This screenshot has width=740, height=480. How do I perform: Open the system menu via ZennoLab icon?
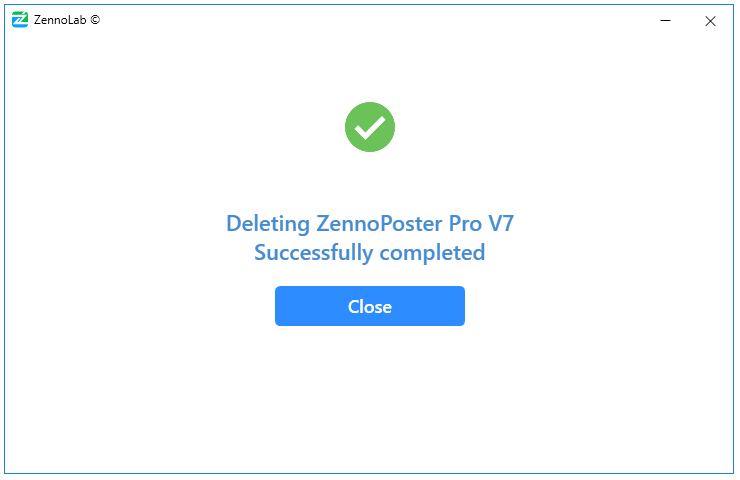pyautogui.click(x=20, y=20)
